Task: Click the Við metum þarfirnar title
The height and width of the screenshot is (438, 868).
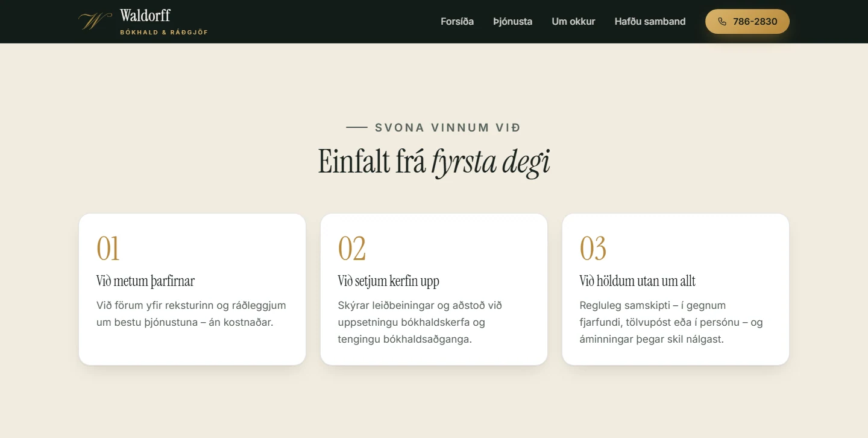Action: click(x=145, y=281)
